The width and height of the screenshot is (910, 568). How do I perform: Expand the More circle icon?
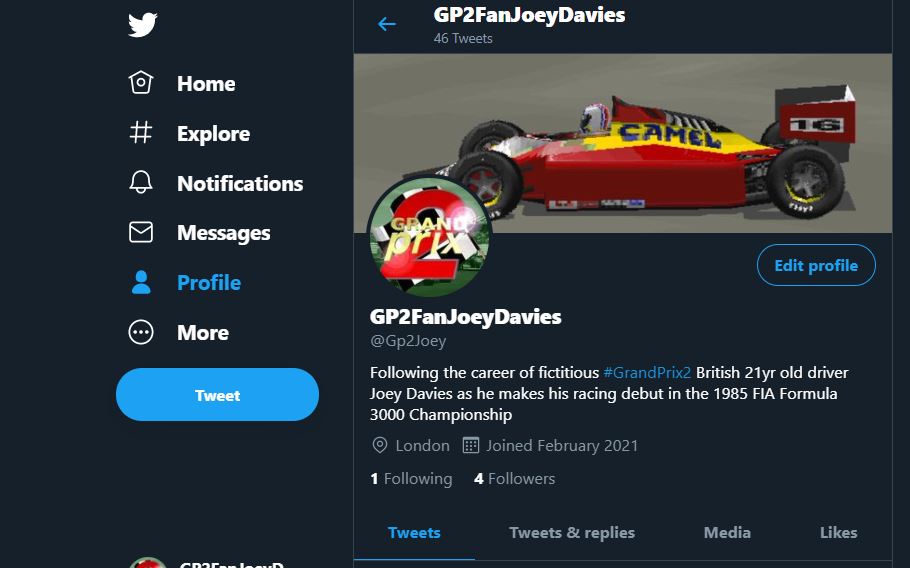141,333
